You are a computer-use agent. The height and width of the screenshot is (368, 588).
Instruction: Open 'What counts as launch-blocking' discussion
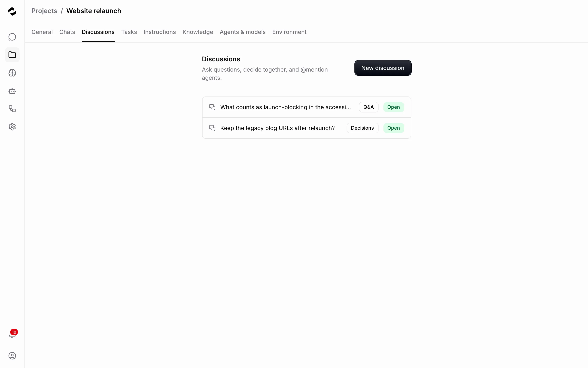[x=306, y=107]
